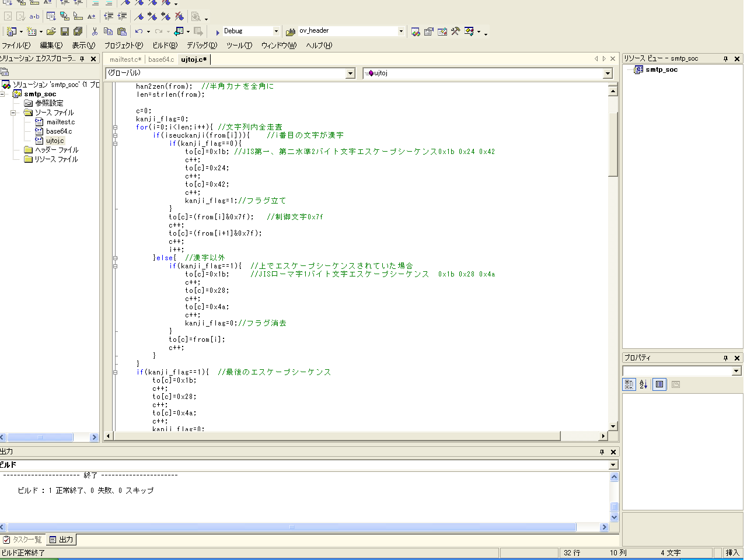Toggle Categorized view in the Properties panel
Viewport: 747px width, 560px height.
pos(629,384)
